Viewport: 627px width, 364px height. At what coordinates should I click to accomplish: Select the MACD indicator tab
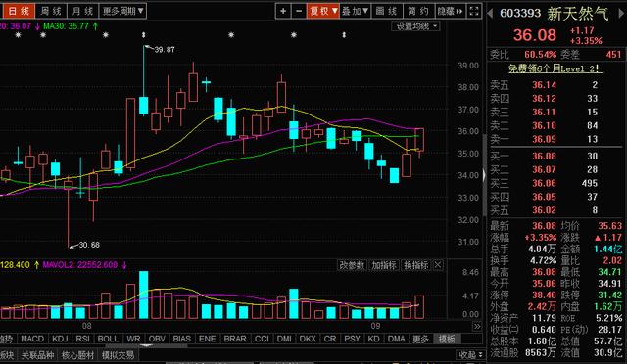[32, 339]
